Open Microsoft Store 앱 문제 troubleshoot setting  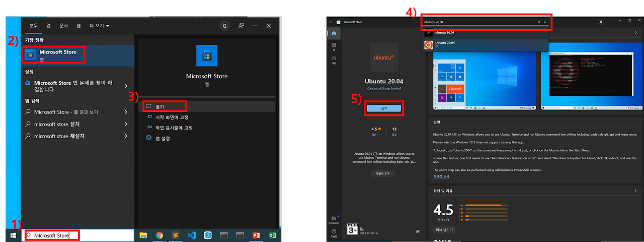pyautogui.click(x=73, y=86)
